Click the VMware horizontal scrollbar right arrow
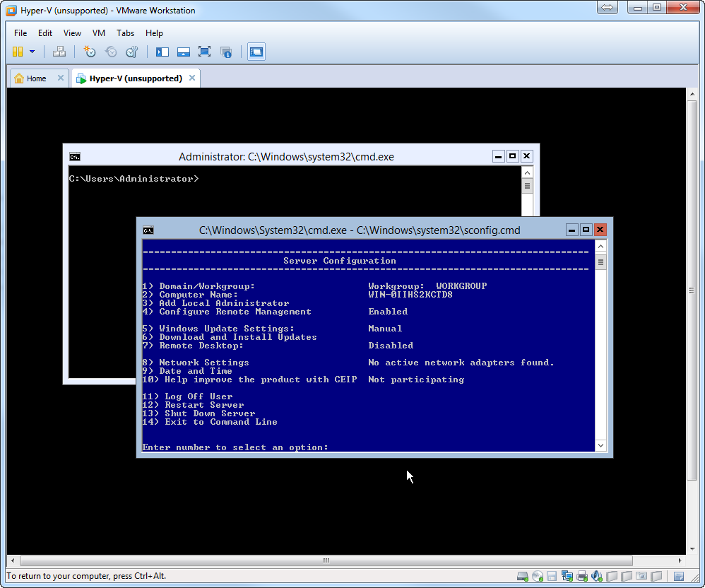 tap(680, 560)
